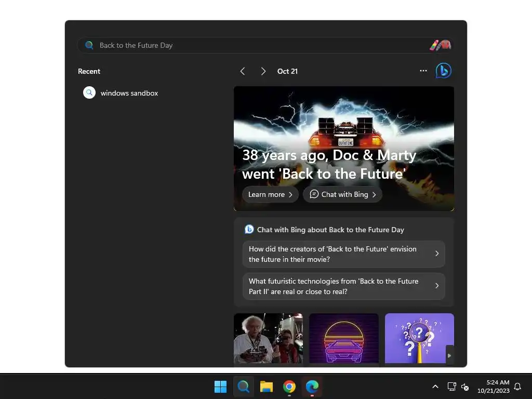Click the network display icon in tray
Screen dimensions: 532x399
point(451,387)
